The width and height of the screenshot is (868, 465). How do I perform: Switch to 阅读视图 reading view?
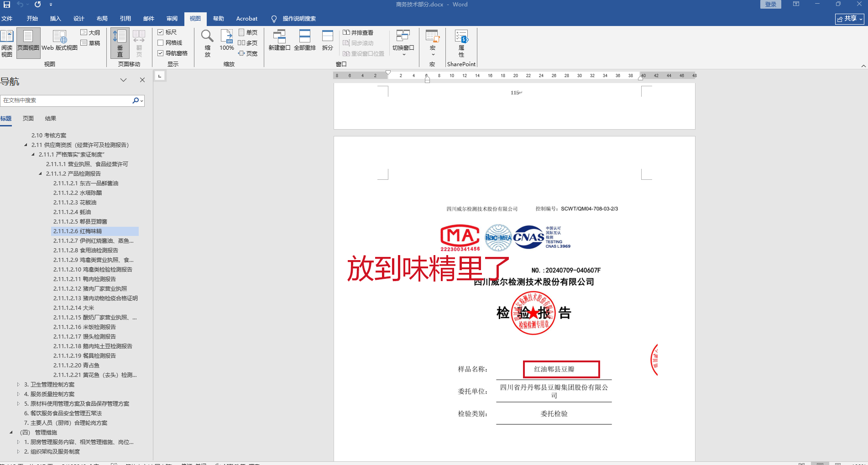point(7,43)
